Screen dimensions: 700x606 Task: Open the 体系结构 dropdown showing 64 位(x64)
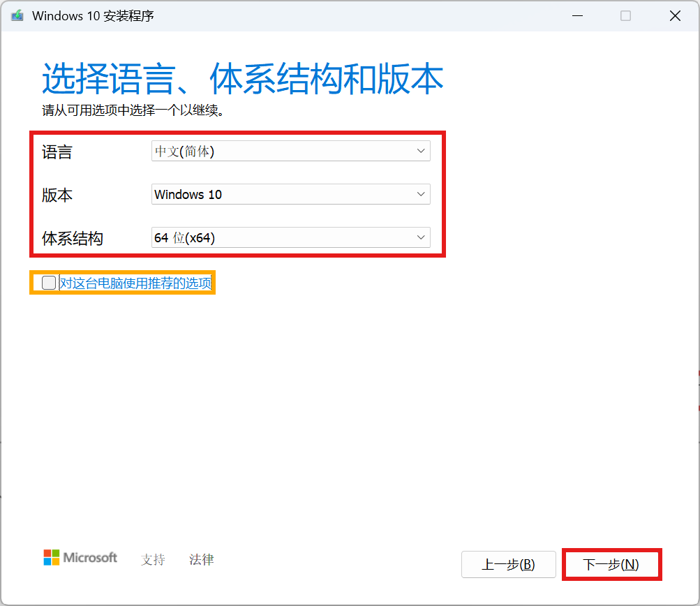click(290, 237)
